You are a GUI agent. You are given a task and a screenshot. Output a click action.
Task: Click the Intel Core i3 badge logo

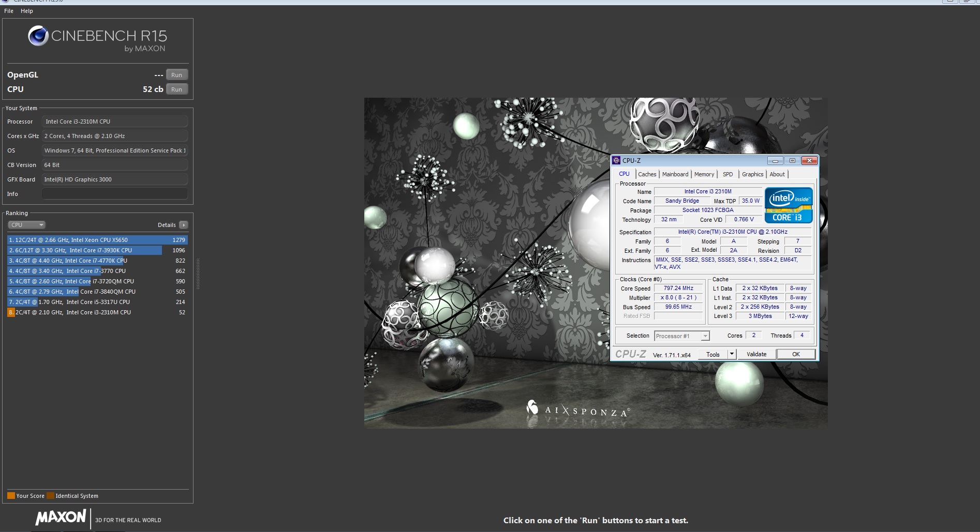[789, 205]
